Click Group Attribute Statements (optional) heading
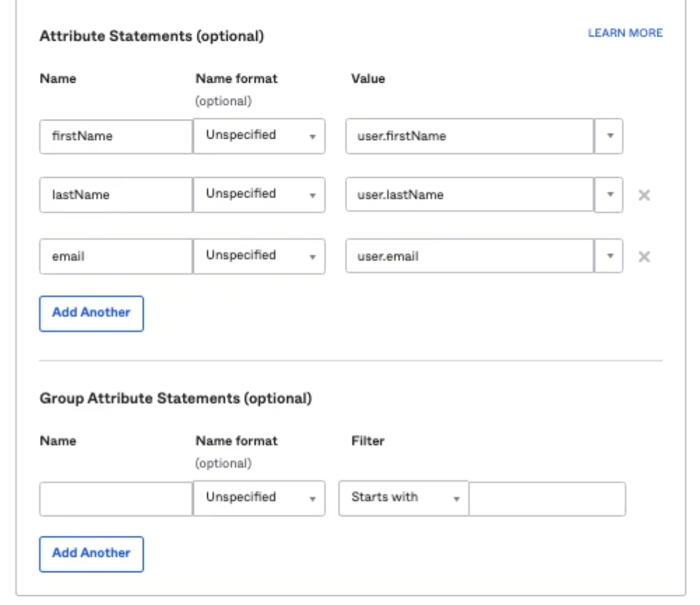Image resolution: width=700 pixels, height=605 pixels. click(x=176, y=398)
